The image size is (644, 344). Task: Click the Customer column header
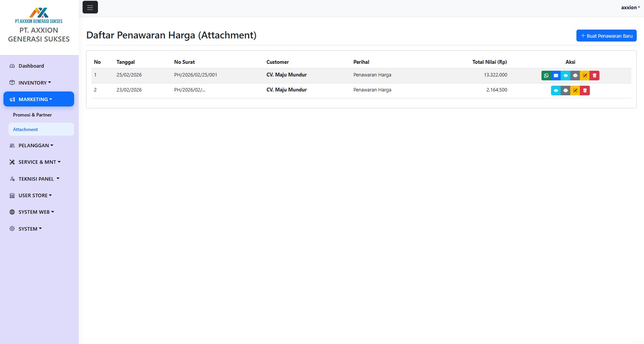click(278, 62)
